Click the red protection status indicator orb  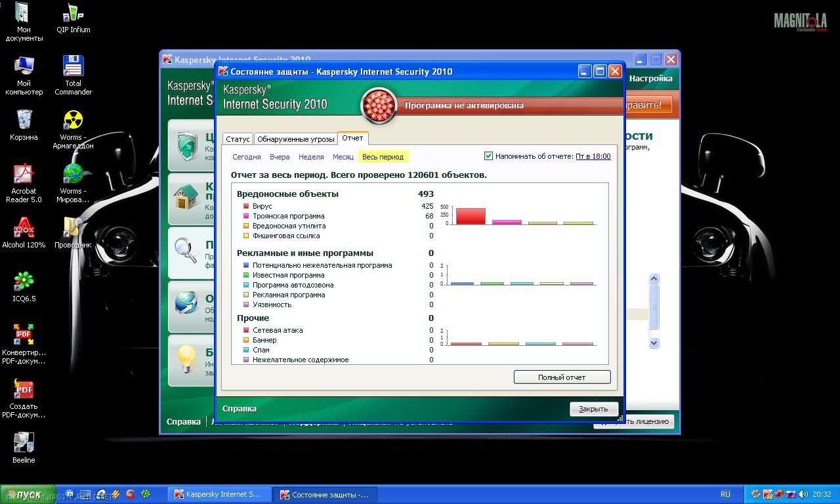tap(378, 105)
